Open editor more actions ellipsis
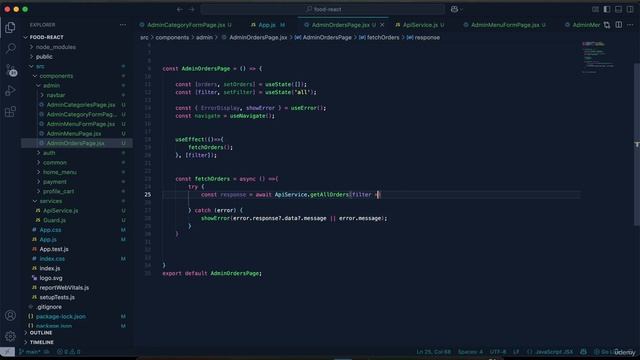 (x=630, y=25)
